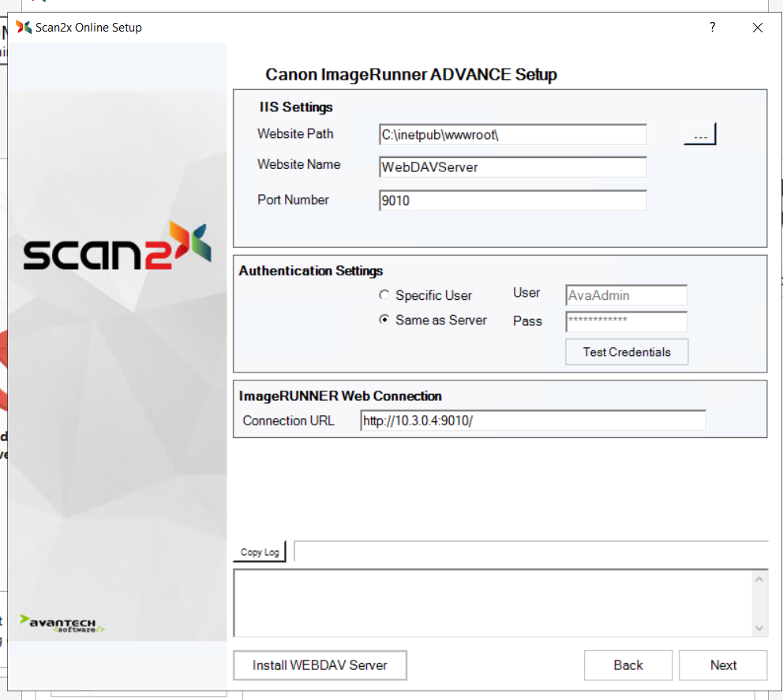Click the Connection URL input field
The height and width of the screenshot is (700, 783).
coord(533,421)
